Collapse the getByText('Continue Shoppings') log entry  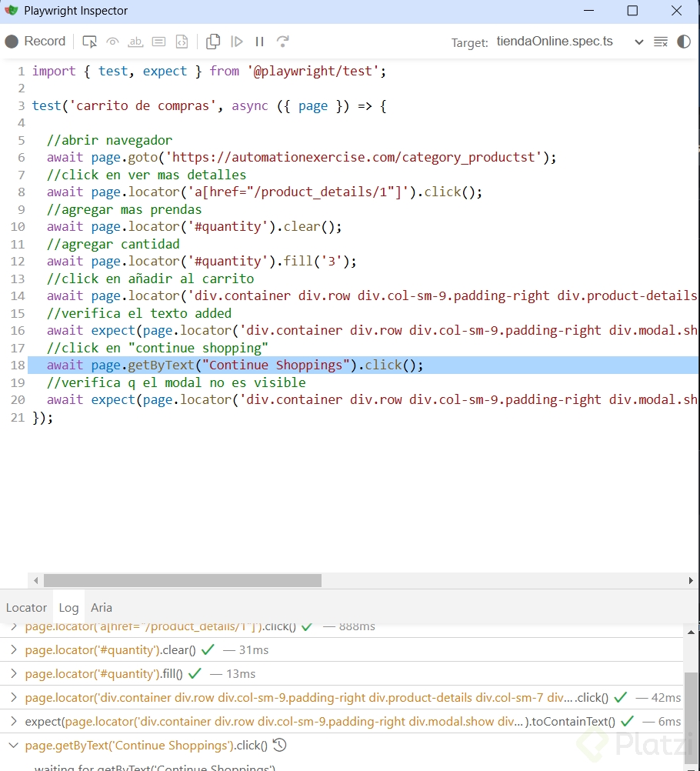[x=14, y=746]
